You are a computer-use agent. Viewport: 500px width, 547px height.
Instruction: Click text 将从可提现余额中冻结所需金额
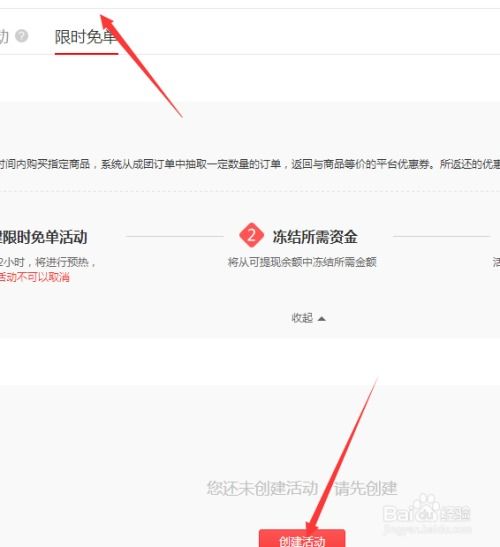pyautogui.click(x=302, y=262)
